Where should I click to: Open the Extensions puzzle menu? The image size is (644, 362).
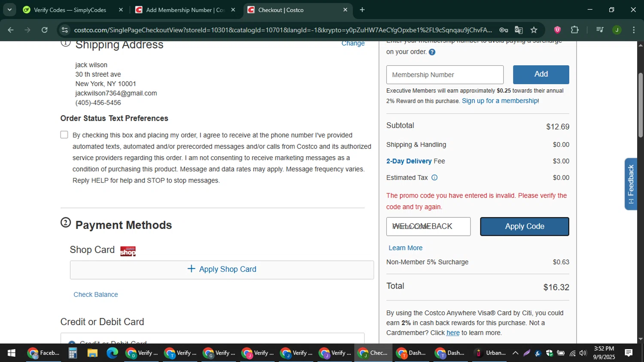point(574,30)
